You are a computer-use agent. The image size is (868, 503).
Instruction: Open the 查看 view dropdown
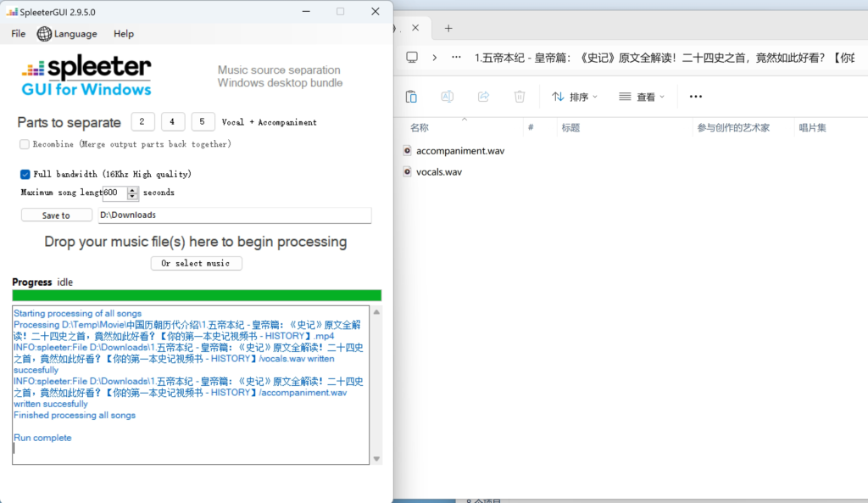click(x=642, y=97)
